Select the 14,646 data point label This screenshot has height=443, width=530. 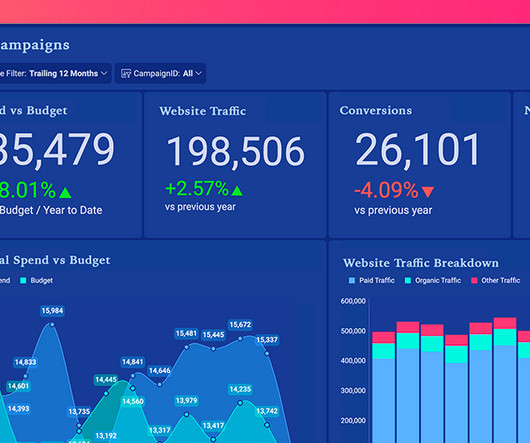(x=160, y=371)
